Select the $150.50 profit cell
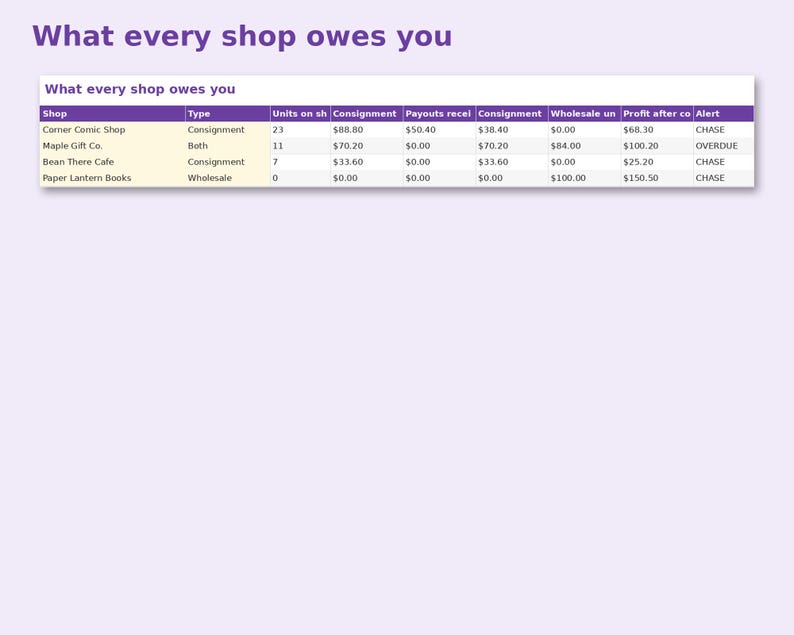The width and height of the screenshot is (794, 635). pos(657,178)
